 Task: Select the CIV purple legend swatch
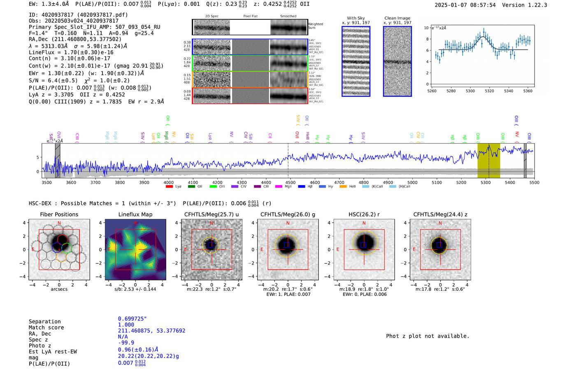(x=235, y=187)
